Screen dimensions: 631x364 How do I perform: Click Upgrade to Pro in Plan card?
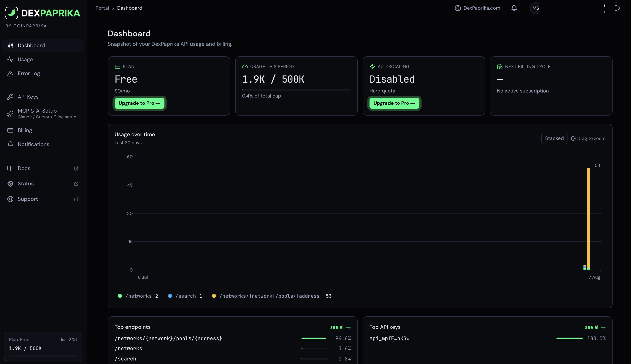click(x=139, y=103)
